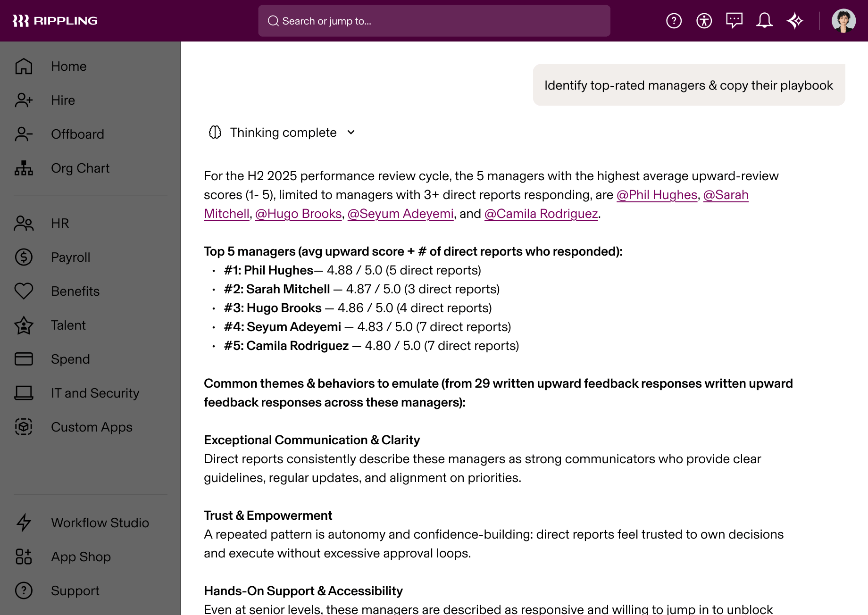Click the Spend card icon
This screenshot has width=868, height=615.
click(24, 359)
